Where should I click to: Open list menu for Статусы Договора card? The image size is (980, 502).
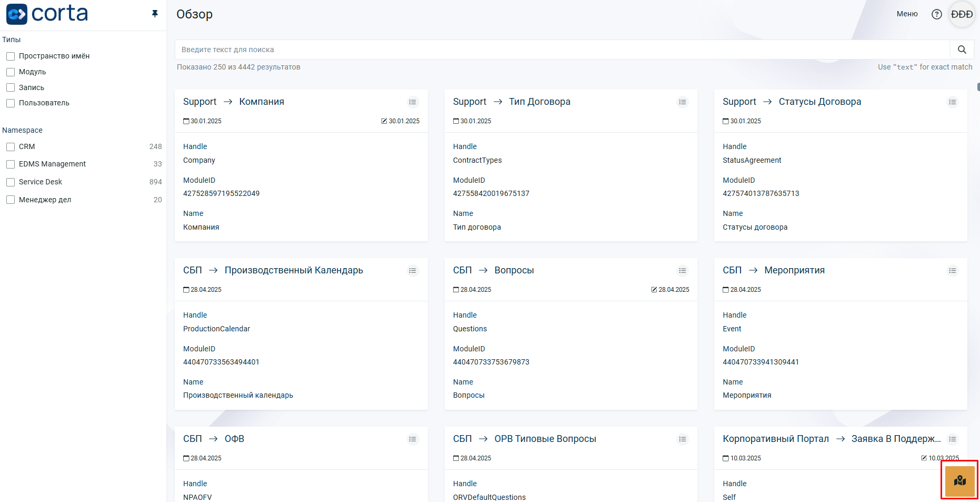point(953,102)
